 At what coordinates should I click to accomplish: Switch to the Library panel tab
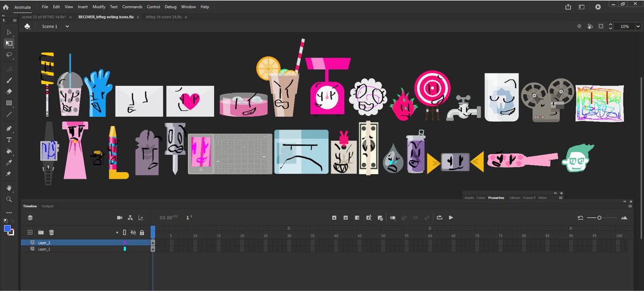[515, 198]
